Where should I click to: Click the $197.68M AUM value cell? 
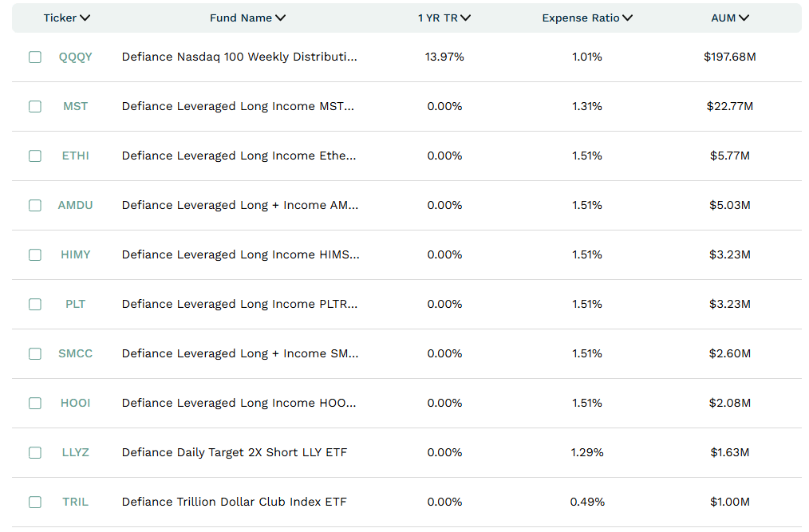[729, 57]
